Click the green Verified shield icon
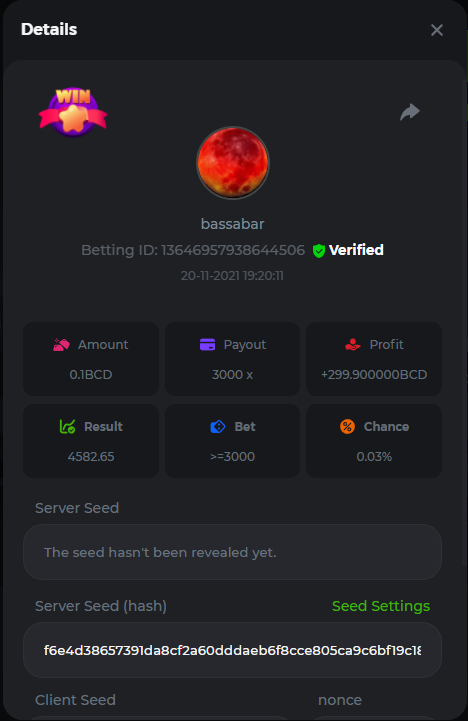The width and height of the screenshot is (468, 721). tap(319, 251)
